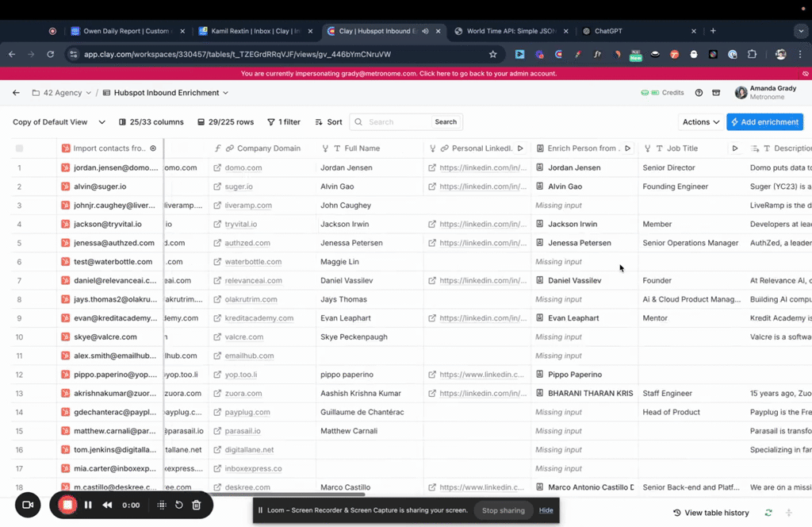Image resolution: width=812 pixels, height=527 pixels.
Task: Switch to the World Time API tab
Action: coord(507,31)
